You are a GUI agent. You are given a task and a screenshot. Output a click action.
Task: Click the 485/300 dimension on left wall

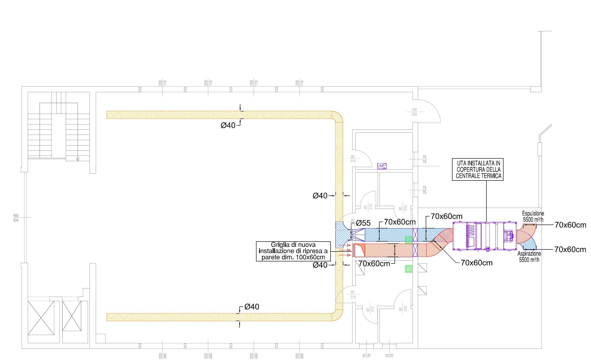click(16, 218)
